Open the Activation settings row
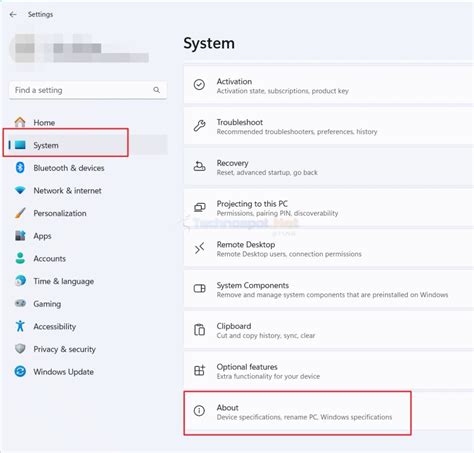Image resolution: width=474 pixels, height=453 pixels. pos(328,85)
